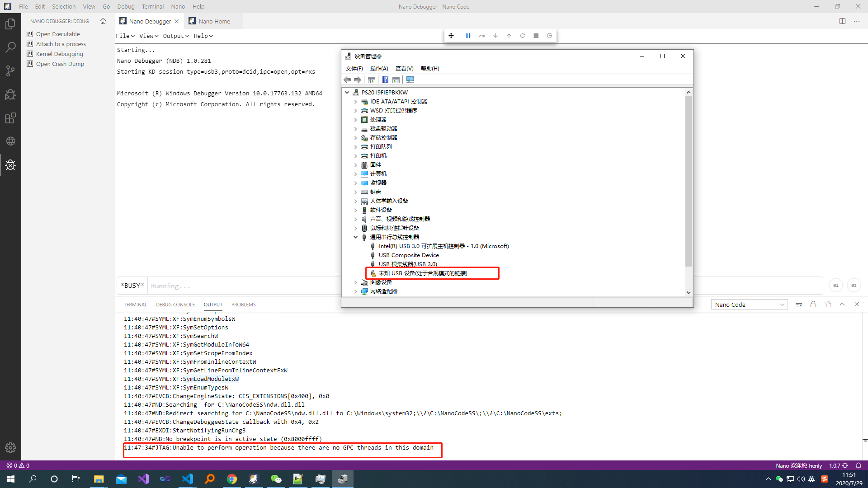Open the Debug menu in menu bar
The height and width of the screenshot is (488, 868).
pyautogui.click(x=126, y=6)
